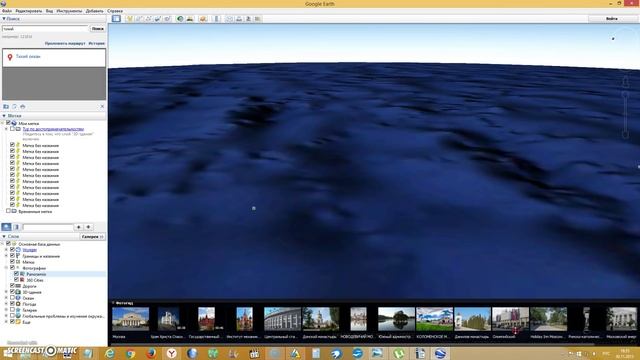Click Google Earth icon in the taskbar
This screenshot has width=640, height=360.
click(440, 353)
